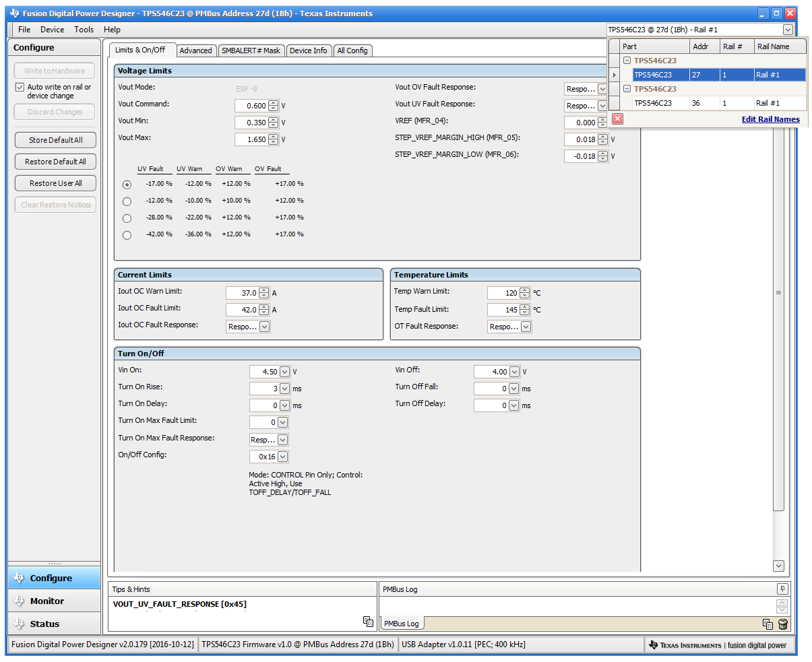Switch to the SMBALERT# Mask tab

(251, 51)
